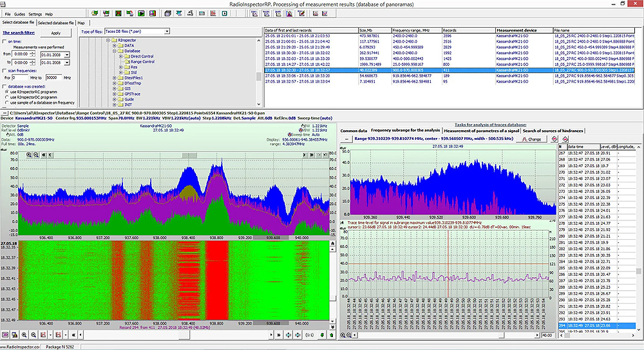Click the (1:1) scale reset button
Viewport: 644px width, 350px height.
[x=309, y=335]
